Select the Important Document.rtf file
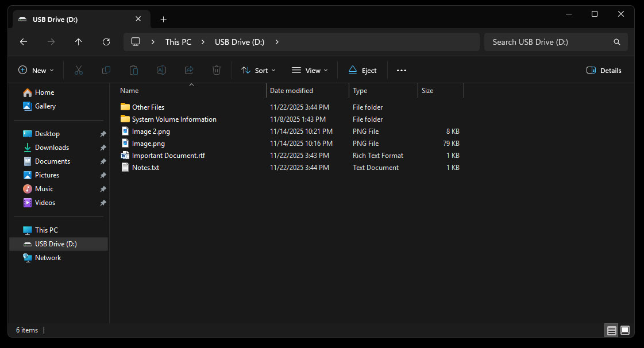644x348 pixels. (x=168, y=156)
